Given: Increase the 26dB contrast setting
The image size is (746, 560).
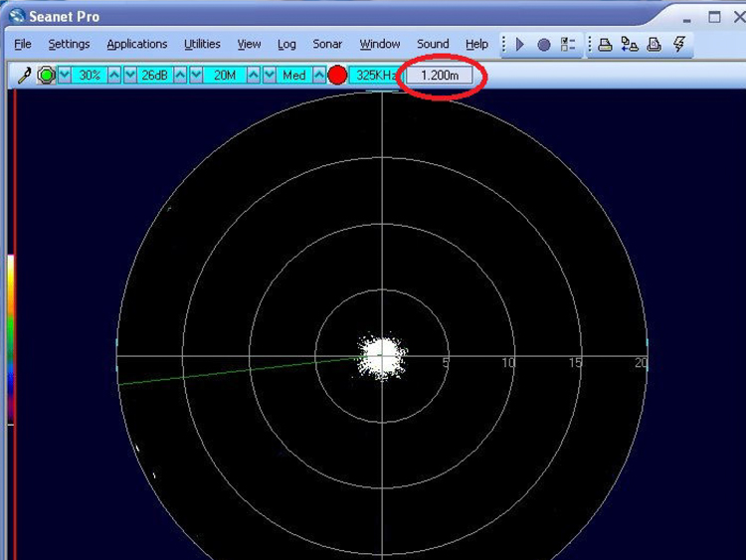Looking at the screenshot, I should 180,76.
